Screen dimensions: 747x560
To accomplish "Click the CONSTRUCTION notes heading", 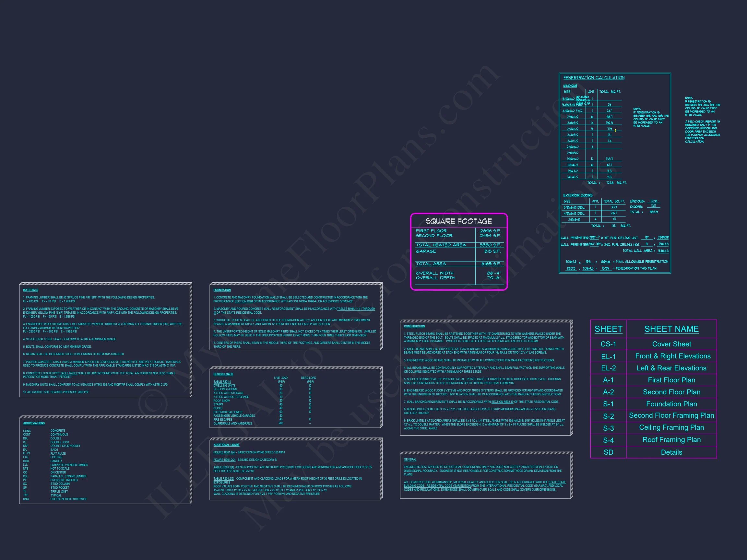I will coord(414,326).
